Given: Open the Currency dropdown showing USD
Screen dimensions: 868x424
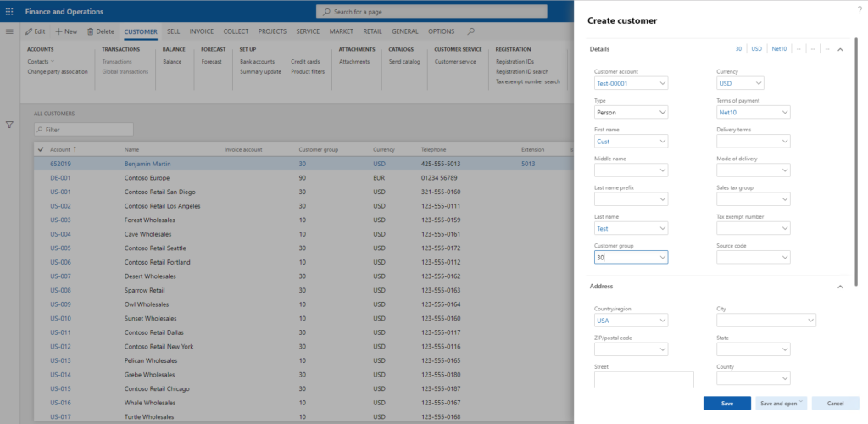Looking at the screenshot, I should (x=759, y=84).
